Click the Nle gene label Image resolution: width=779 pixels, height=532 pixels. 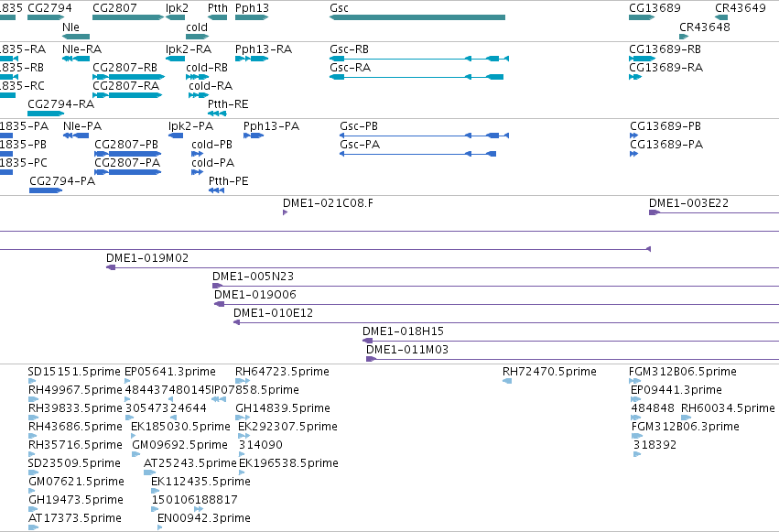(70, 27)
